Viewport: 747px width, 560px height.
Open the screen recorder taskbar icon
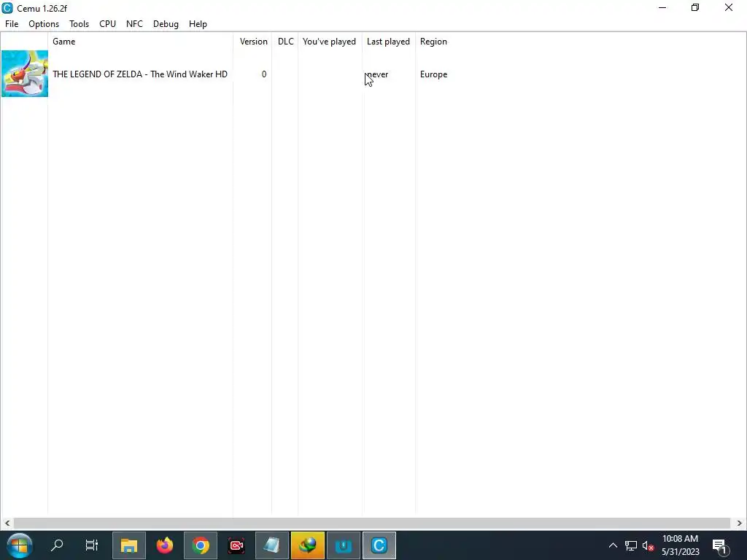[236, 545]
